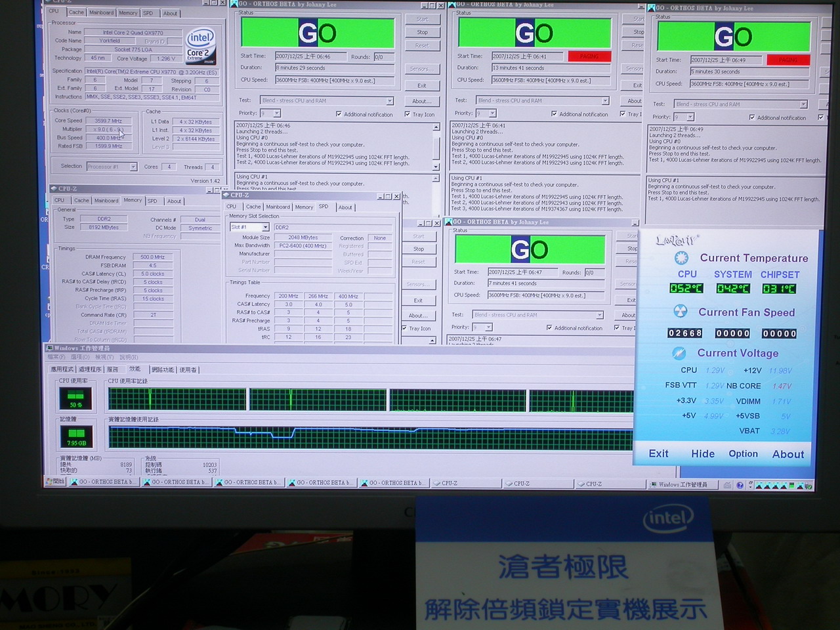Click Exit in the 06:46 ORTHOS window
Image resolution: width=840 pixels, height=630 pixels.
pyautogui.click(x=421, y=85)
